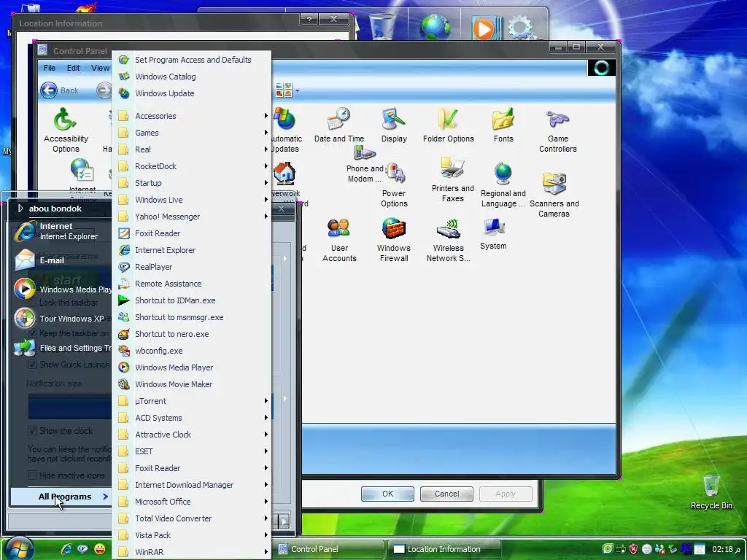Open Files and Settings Transfer Wizard entry
This screenshot has width=747, height=560.
[61, 348]
